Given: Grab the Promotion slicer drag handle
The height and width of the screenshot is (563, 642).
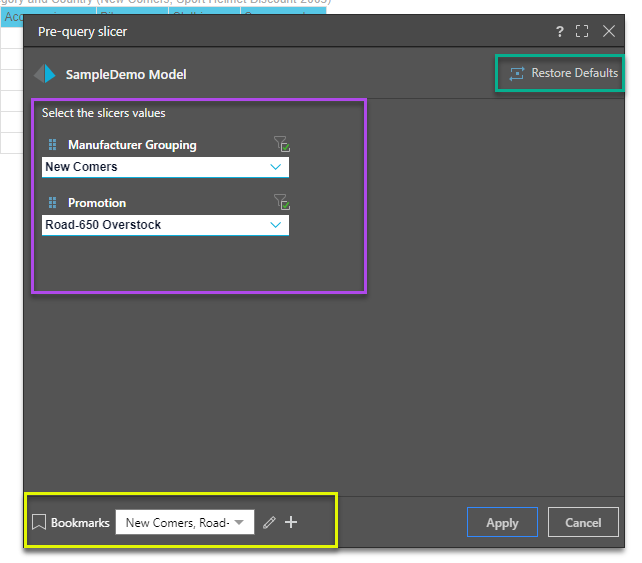Looking at the screenshot, I should pos(53,203).
